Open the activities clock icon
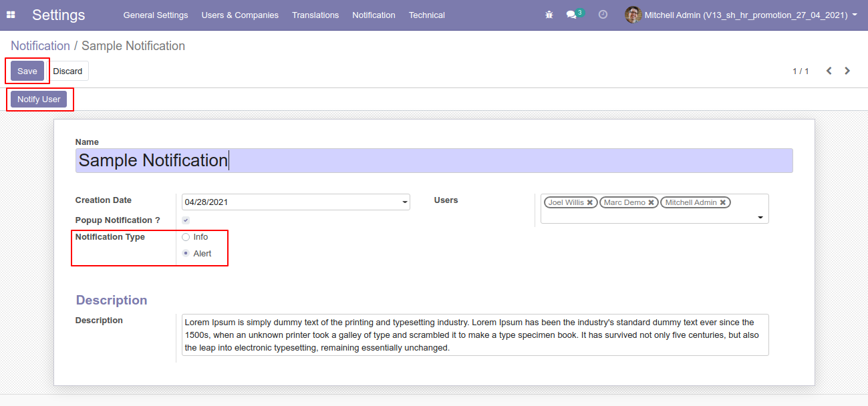The width and height of the screenshot is (868, 406). [x=603, y=15]
